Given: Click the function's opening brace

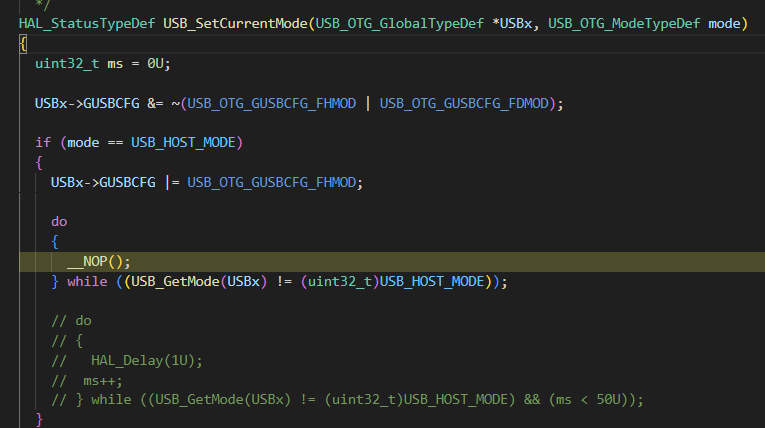Looking at the screenshot, I should click(x=23, y=44).
